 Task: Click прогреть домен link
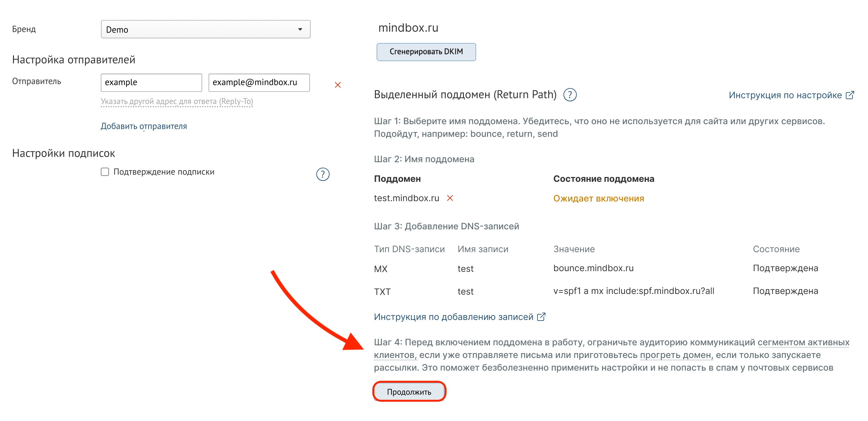coord(676,355)
